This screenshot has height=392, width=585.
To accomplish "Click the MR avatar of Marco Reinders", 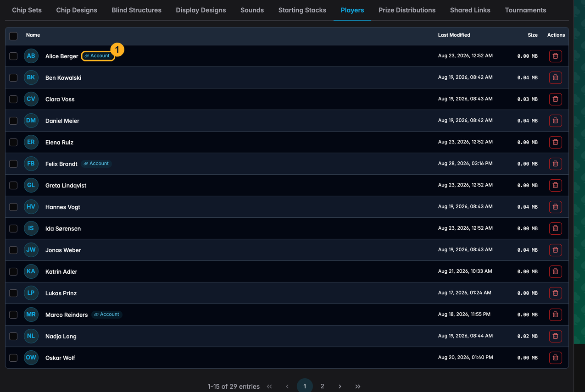I will [x=31, y=315].
